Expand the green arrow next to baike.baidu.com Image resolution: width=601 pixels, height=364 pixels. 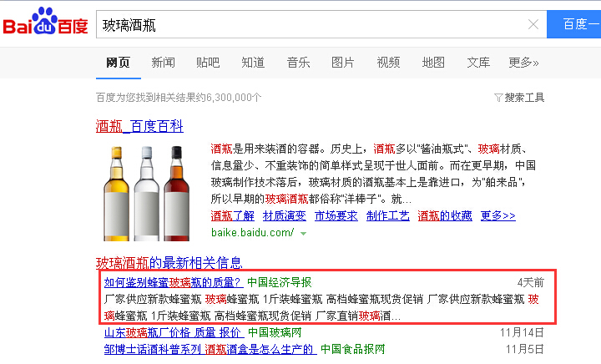click(x=303, y=233)
